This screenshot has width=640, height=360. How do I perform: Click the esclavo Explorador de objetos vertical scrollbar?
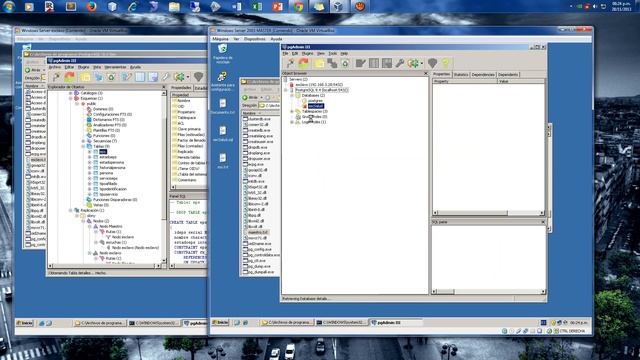tap(164, 178)
